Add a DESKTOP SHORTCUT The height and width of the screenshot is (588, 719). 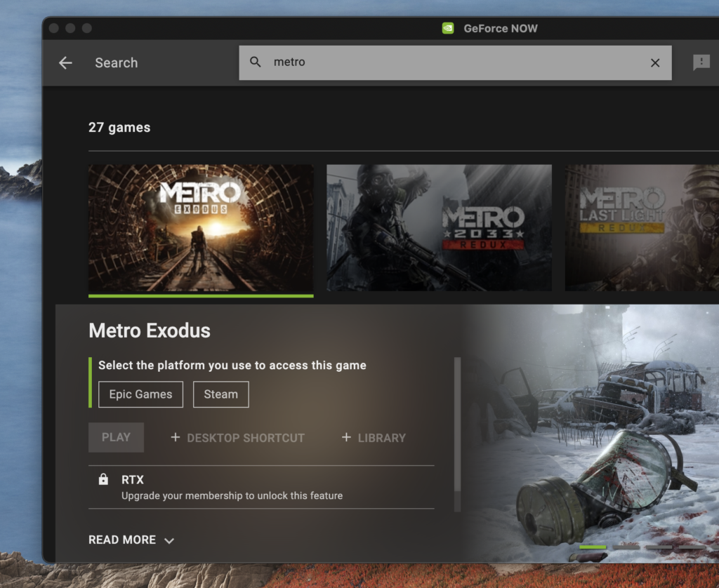tap(237, 438)
